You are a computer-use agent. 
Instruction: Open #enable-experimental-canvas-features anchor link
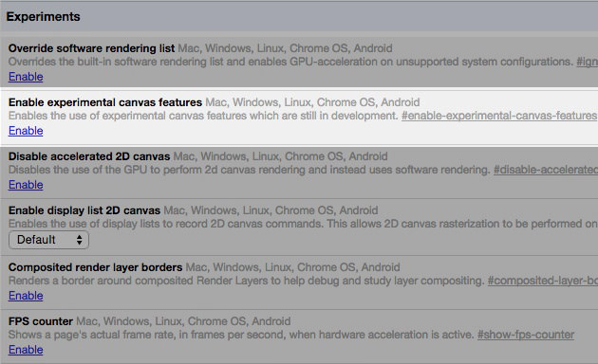[499, 116]
